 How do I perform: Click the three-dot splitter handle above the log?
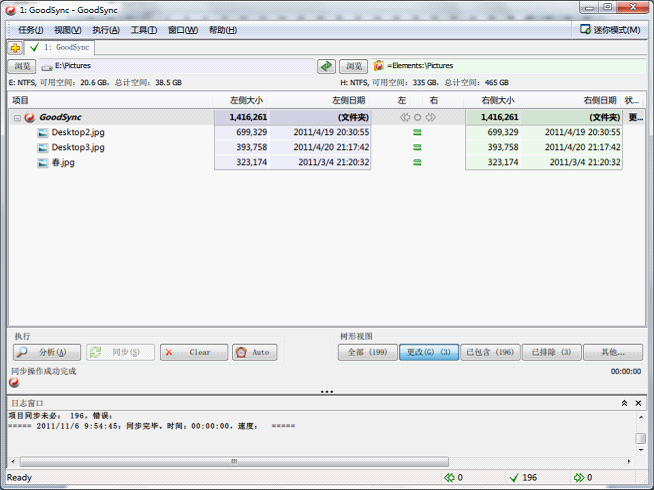(327, 392)
